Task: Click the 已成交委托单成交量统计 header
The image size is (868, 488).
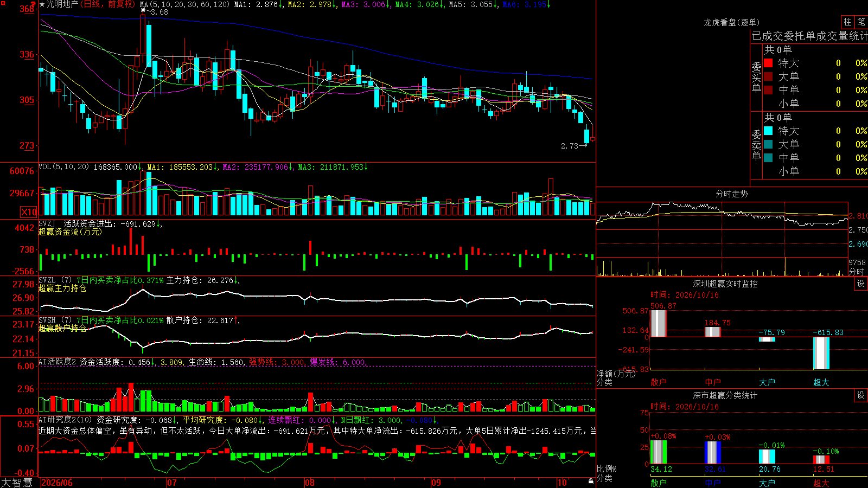Action: tap(809, 36)
